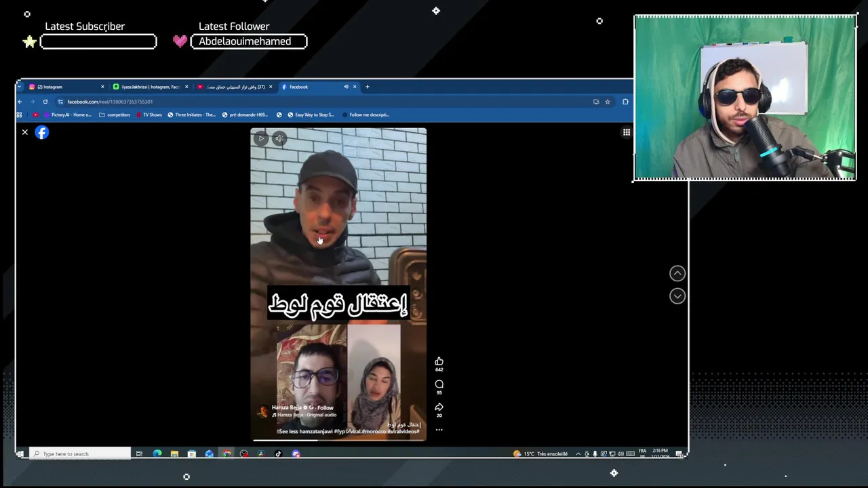868x488 pixels.
Task: Open the browser extensions puzzle icon
Action: pos(625,102)
